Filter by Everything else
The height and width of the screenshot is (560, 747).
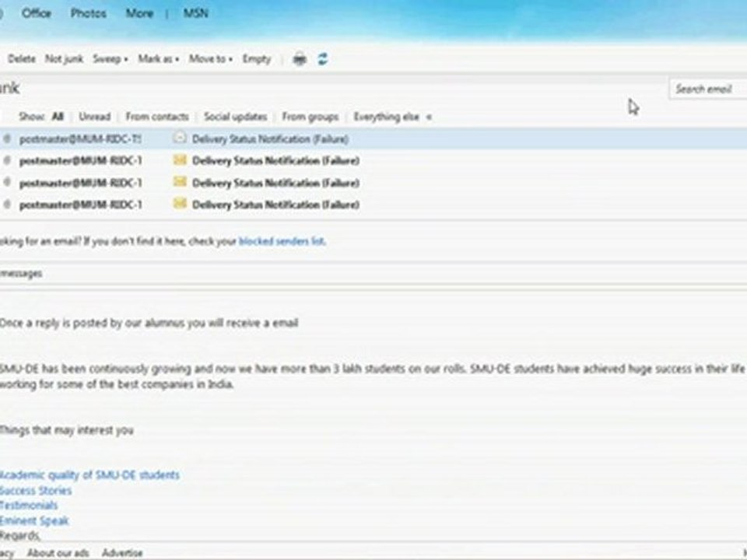(387, 117)
